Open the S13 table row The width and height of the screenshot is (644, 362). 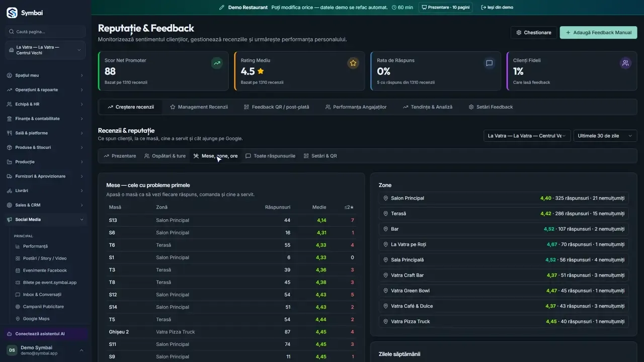pyautogui.click(x=231, y=220)
